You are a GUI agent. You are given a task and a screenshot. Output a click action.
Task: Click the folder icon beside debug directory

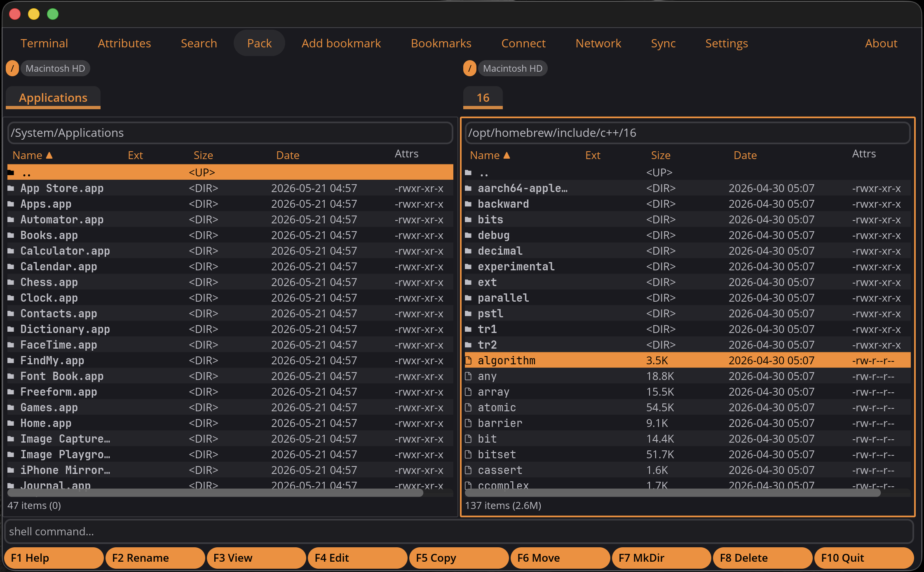(x=469, y=235)
